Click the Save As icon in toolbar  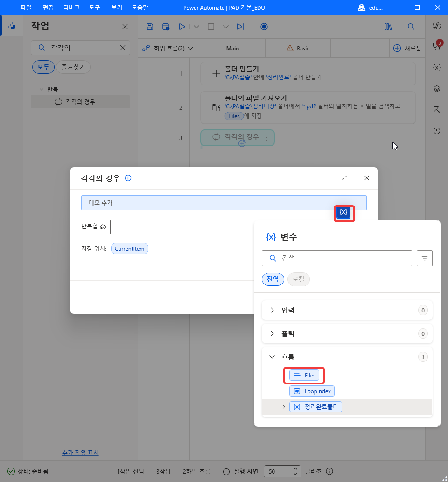tap(166, 27)
